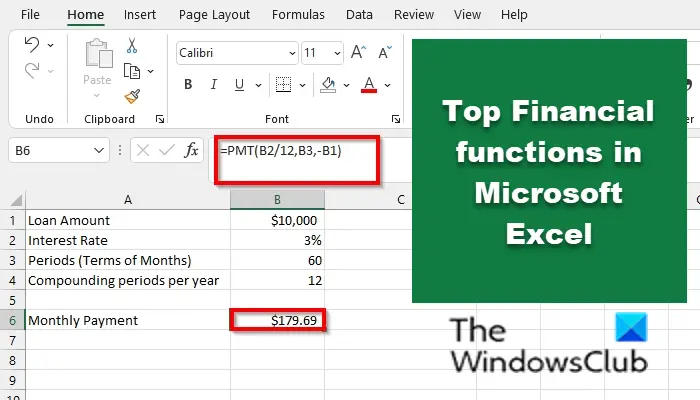The width and height of the screenshot is (700, 400).
Task: Open Font settings dialog launcher
Action: pyautogui.click(x=396, y=119)
